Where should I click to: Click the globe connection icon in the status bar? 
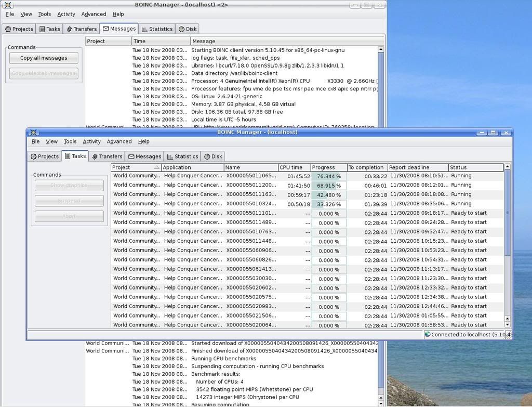(428, 334)
